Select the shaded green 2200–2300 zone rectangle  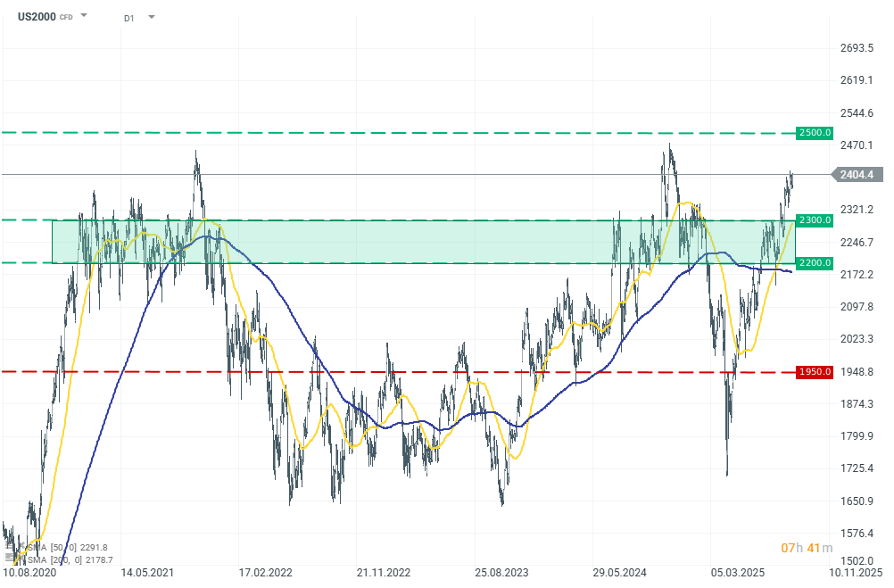point(424,242)
